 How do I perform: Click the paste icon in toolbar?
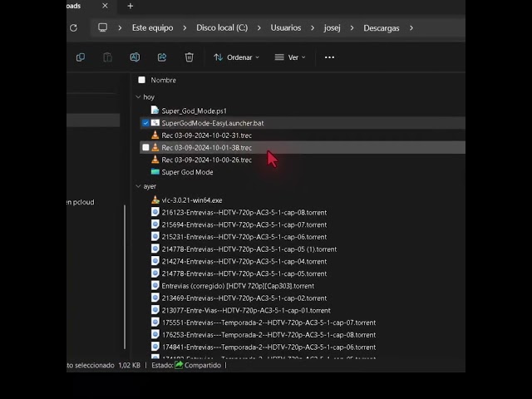pyautogui.click(x=107, y=57)
